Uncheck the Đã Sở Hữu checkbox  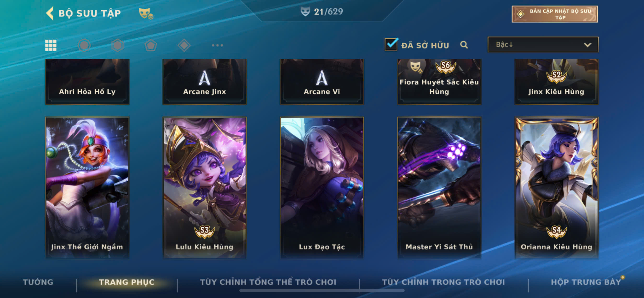click(x=391, y=44)
